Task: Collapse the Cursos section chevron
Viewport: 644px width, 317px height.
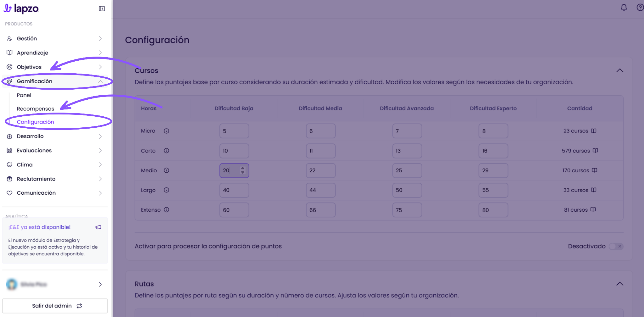Action: tap(619, 70)
